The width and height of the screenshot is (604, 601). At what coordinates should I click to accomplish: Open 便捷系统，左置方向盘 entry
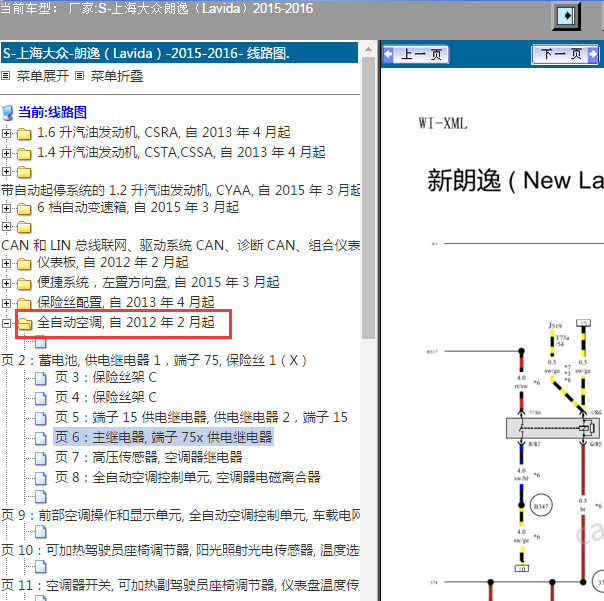point(158,282)
